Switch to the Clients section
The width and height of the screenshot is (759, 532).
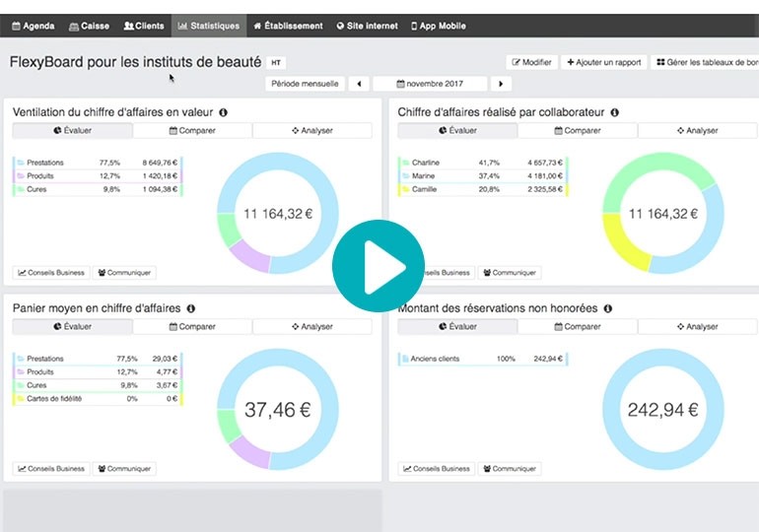[x=144, y=26]
